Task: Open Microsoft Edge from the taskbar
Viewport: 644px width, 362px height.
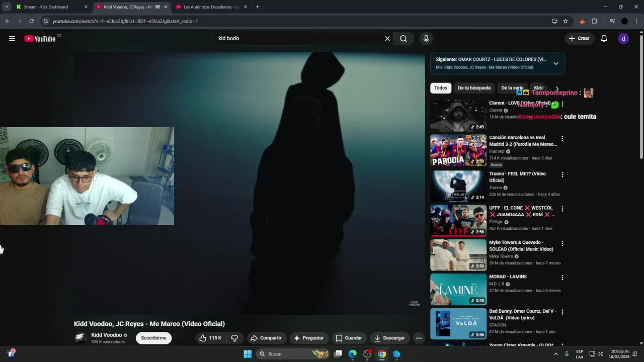Action: (353, 354)
